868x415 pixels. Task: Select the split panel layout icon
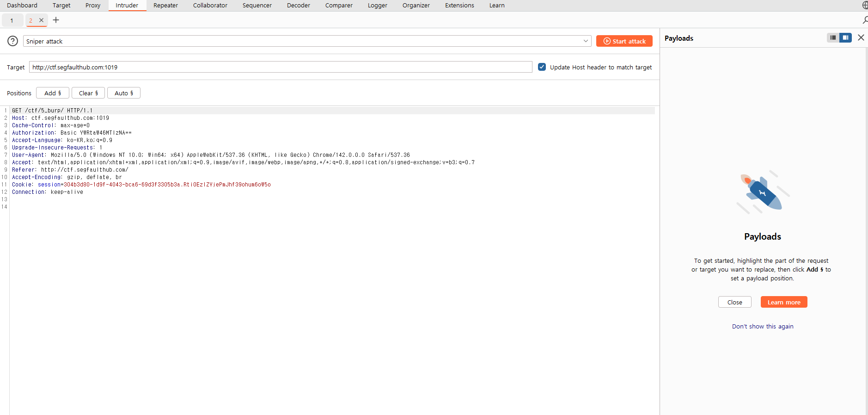[845, 38]
